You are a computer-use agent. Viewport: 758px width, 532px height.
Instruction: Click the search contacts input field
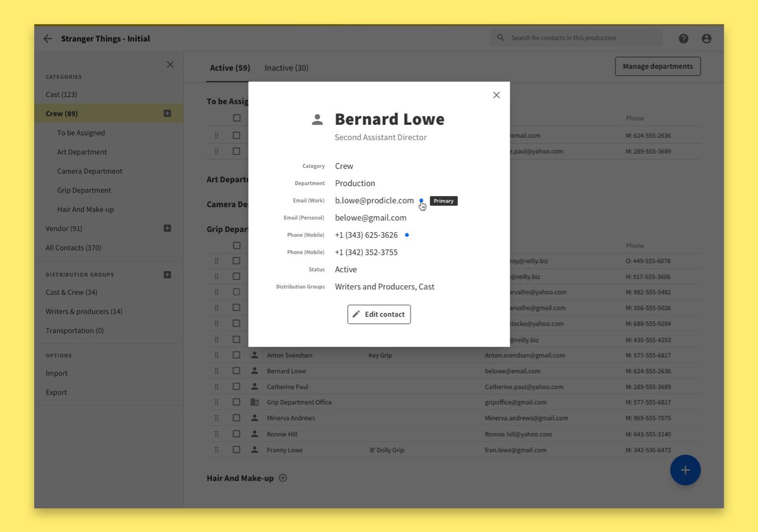(579, 38)
